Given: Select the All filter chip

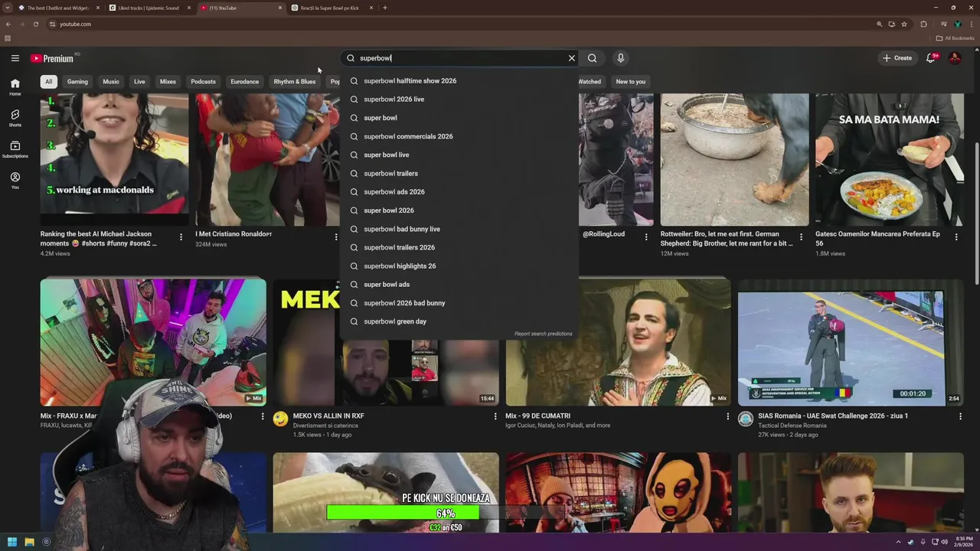Looking at the screenshot, I should click(x=48, y=81).
